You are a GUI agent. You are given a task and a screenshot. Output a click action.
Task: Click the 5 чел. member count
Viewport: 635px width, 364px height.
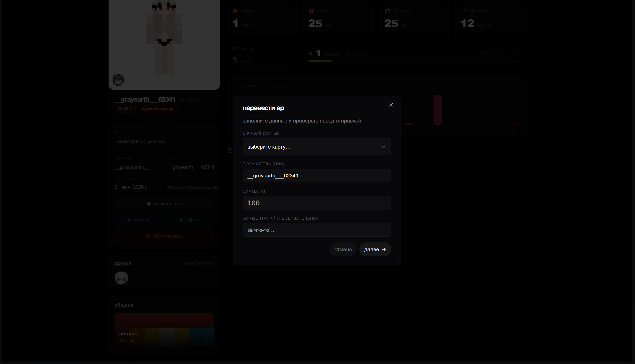click(x=130, y=341)
